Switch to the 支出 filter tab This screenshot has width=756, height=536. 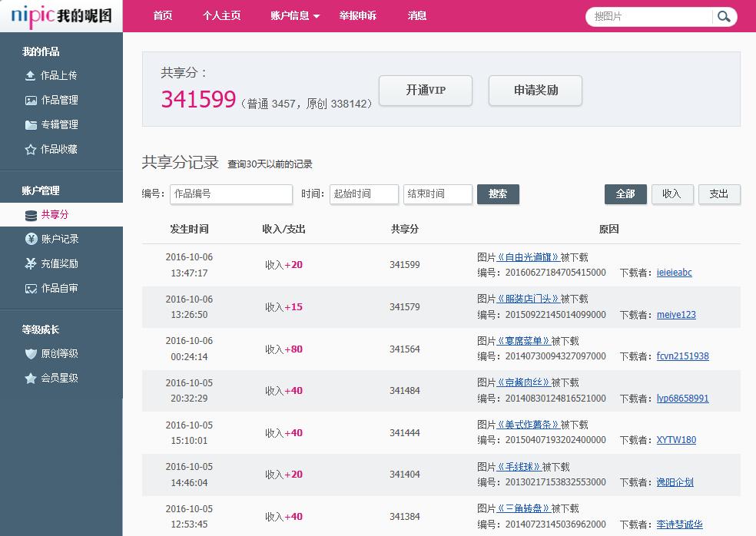click(x=719, y=194)
